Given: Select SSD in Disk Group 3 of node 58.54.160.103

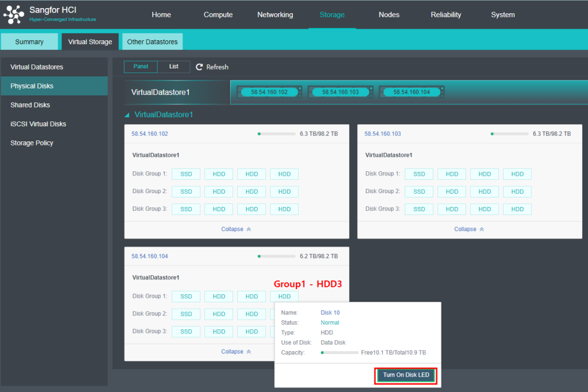Looking at the screenshot, I should [x=419, y=209].
